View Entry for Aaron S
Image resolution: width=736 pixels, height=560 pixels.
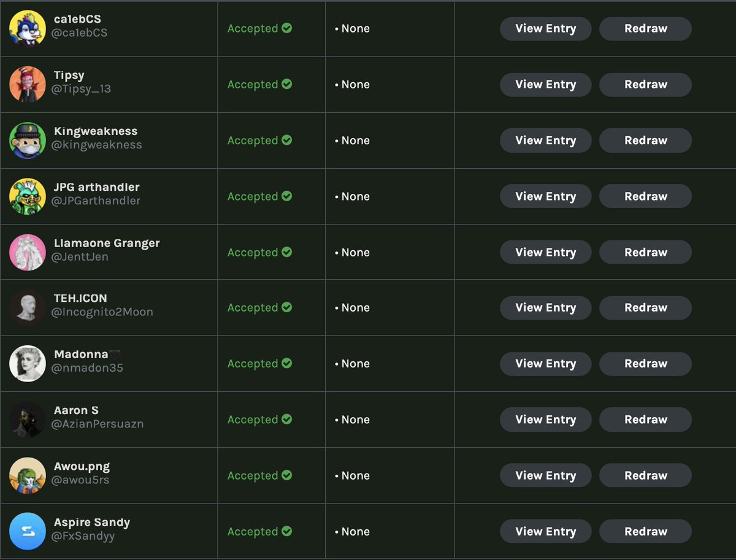(x=546, y=420)
